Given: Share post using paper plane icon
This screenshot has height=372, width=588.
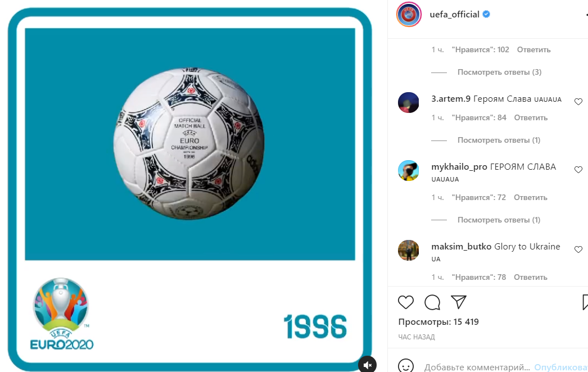Looking at the screenshot, I should 459,302.
